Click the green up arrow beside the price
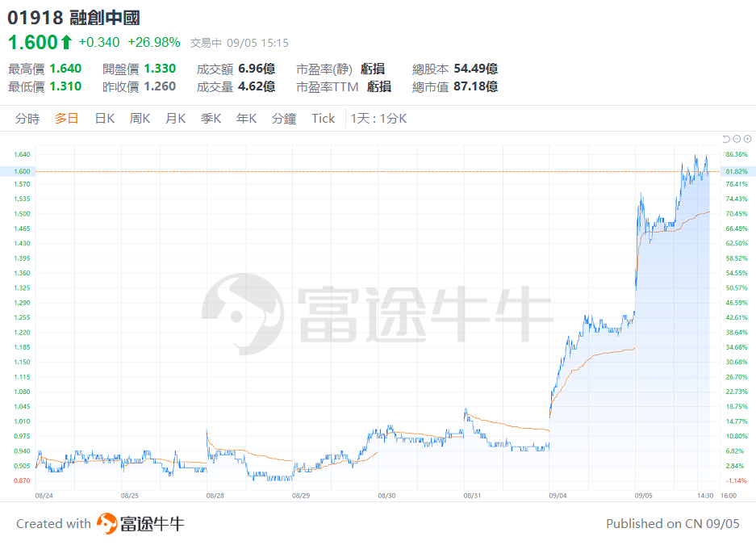This screenshot has height=545, width=756. pos(66,43)
